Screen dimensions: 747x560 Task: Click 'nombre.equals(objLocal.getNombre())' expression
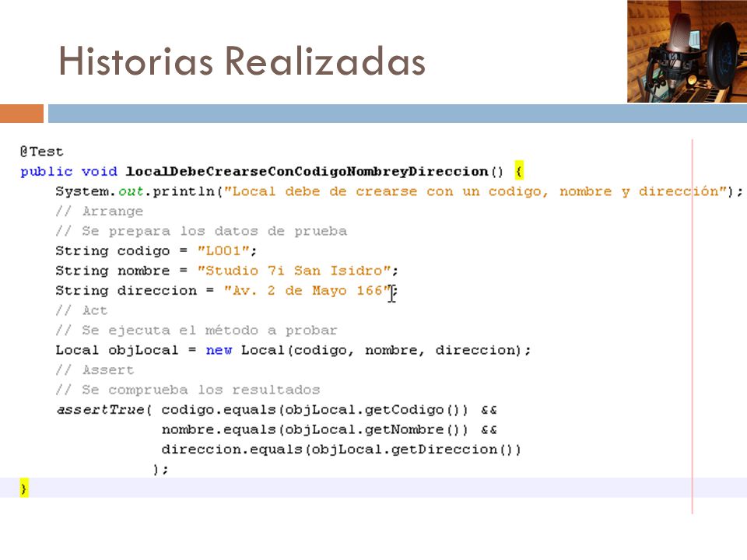pyautogui.click(x=314, y=429)
